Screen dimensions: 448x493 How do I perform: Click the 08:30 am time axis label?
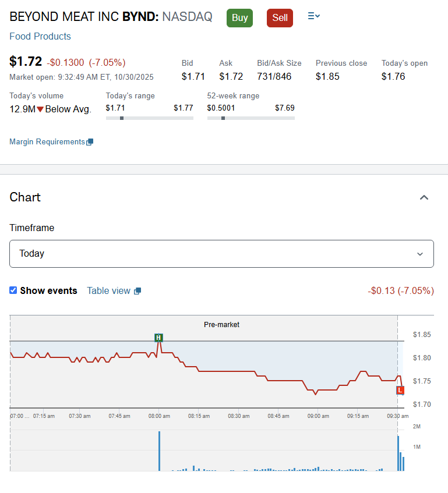click(x=239, y=416)
